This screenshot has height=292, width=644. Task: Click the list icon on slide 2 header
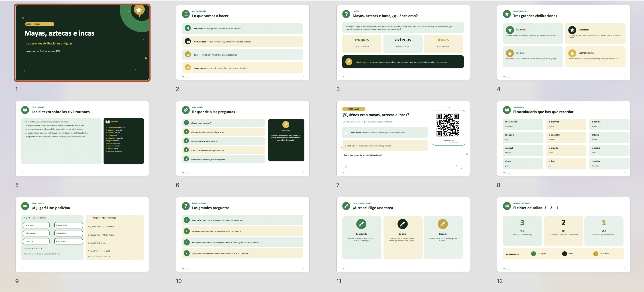186,14
